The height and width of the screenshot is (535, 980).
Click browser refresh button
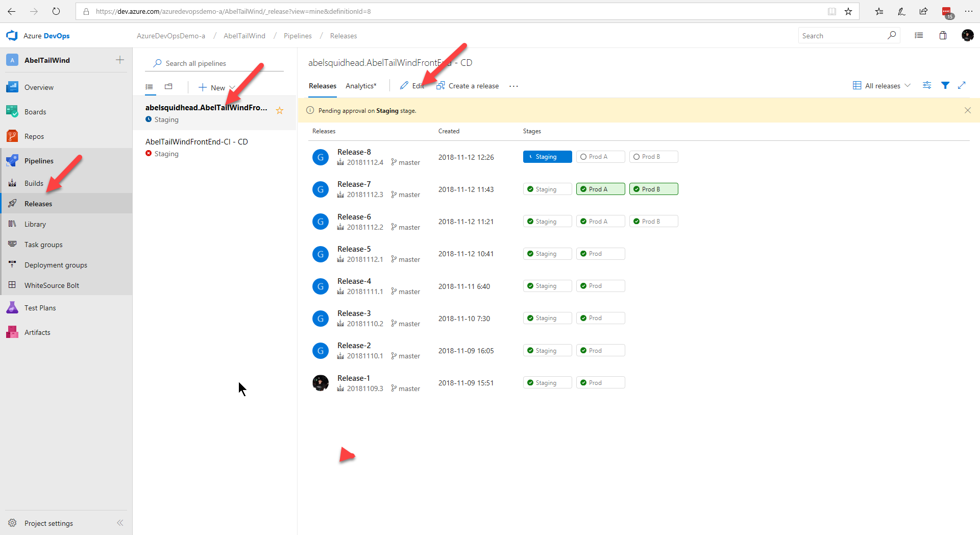56,11
